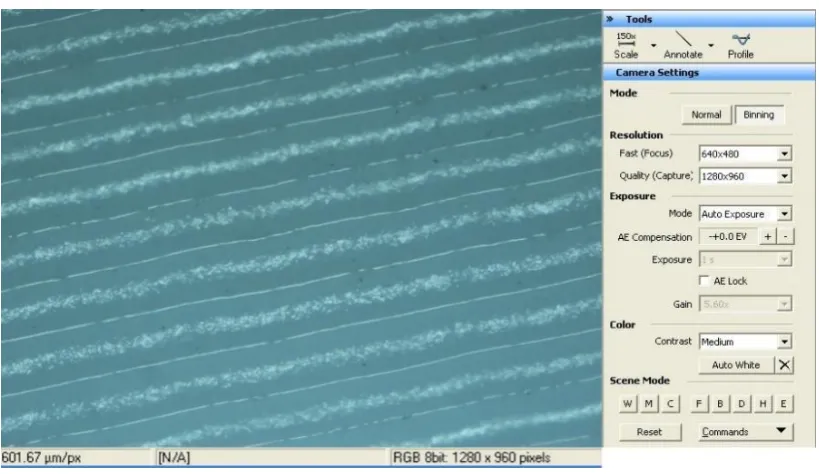Select scene mode D
The image size is (819, 474).
point(741,403)
